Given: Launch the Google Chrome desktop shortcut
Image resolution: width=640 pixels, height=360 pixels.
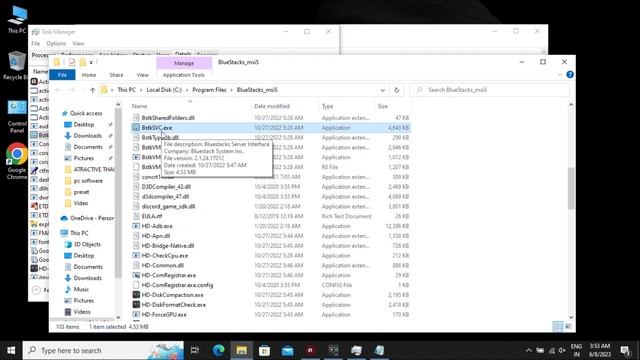Looking at the screenshot, I should 17,161.
